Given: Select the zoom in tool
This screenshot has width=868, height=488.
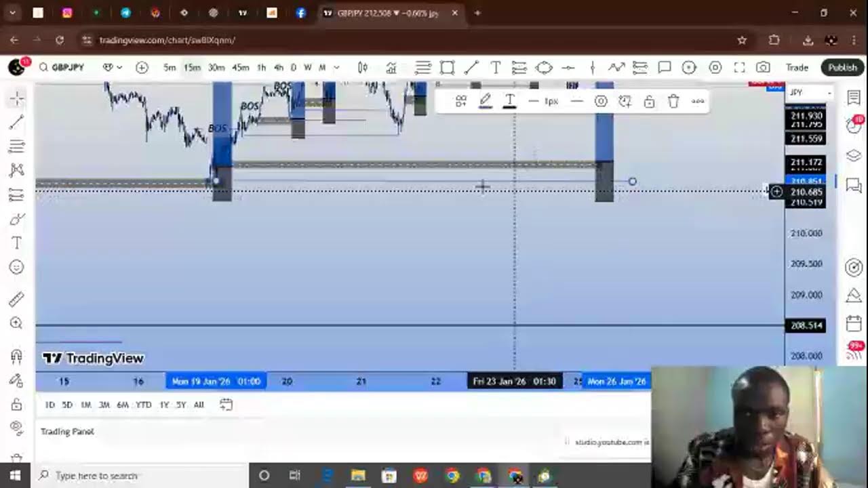Looking at the screenshot, I should tap(17, 323).
